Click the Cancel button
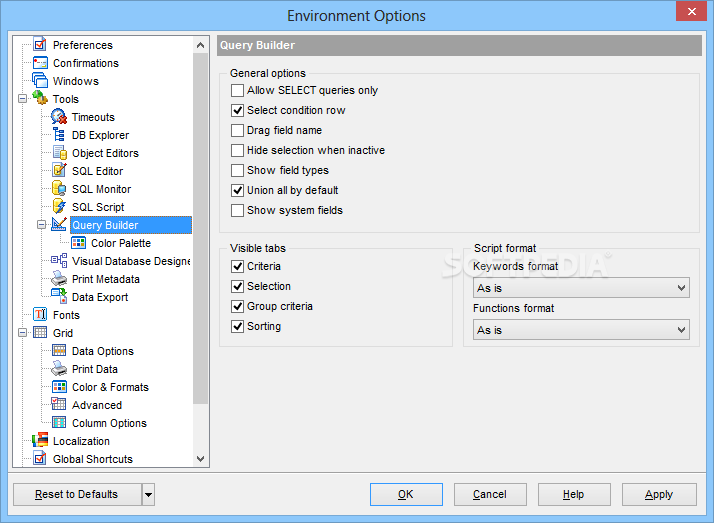This screenshot has height=523, width=714. (x=490, y=494)
